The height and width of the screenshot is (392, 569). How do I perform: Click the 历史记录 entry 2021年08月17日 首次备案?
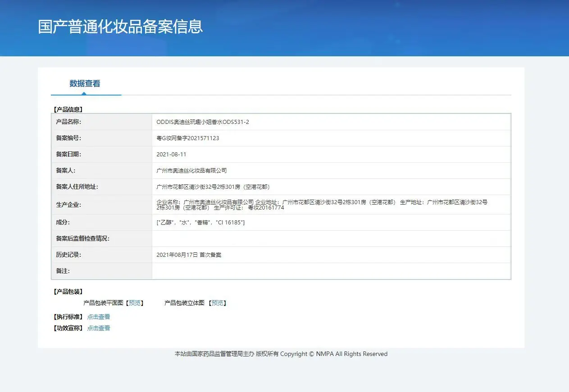pyautogui.click(x=189, y=255)
